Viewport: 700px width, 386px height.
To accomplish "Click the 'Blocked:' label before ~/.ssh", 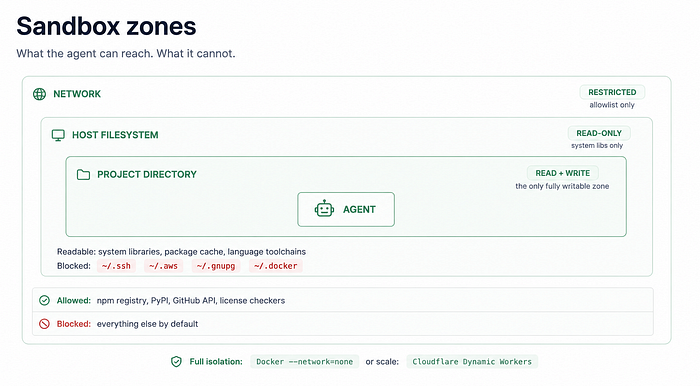I will click(74, 266).
